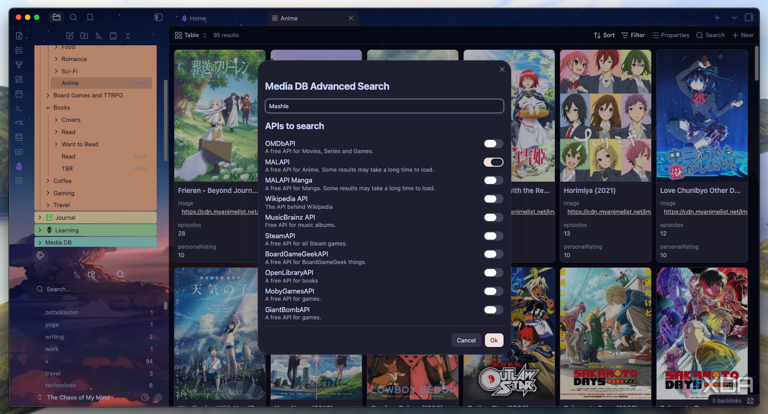This screenshot has height=414, width=768.
Task: Focus the Mashle search query field
Action: (x=384, y=106)
